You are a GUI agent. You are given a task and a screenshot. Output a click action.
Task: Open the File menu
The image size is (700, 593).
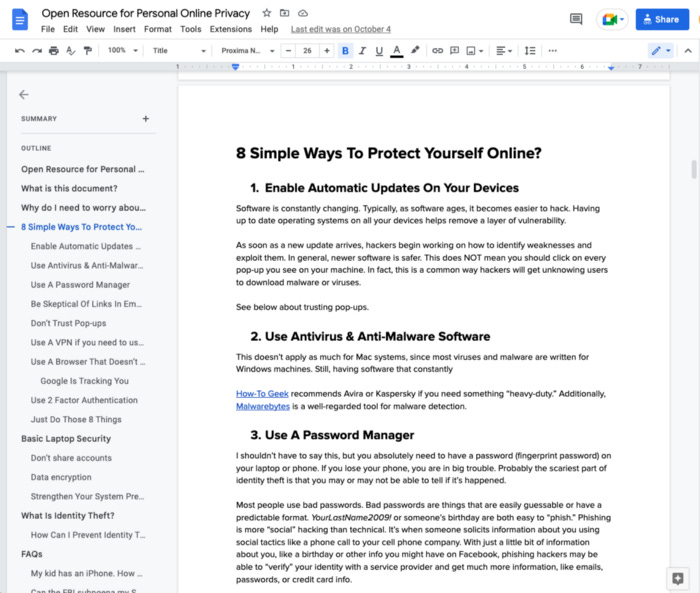point(48,29)
